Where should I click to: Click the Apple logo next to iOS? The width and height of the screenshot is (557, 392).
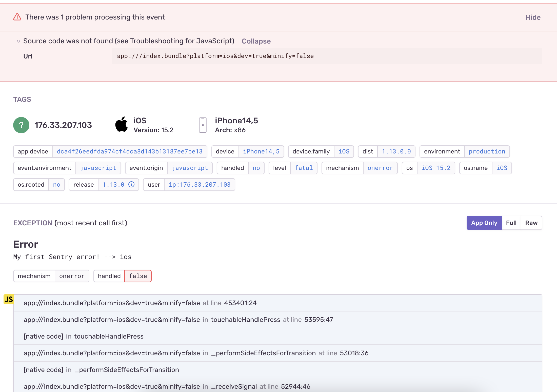point(122,124)
